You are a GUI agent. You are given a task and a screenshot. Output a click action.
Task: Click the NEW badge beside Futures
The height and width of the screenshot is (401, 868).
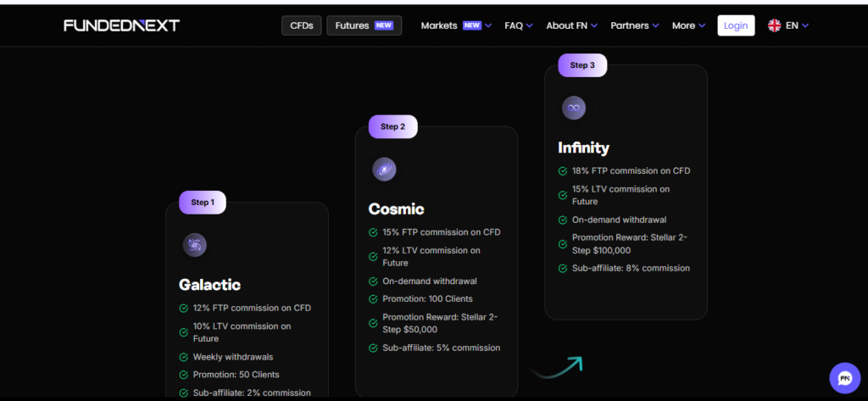click(384, 25)
